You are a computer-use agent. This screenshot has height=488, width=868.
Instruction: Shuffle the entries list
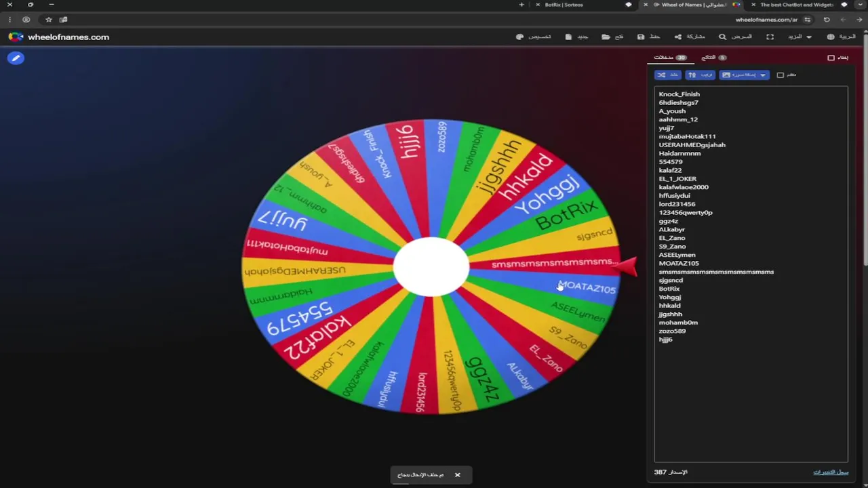point(668,75)
